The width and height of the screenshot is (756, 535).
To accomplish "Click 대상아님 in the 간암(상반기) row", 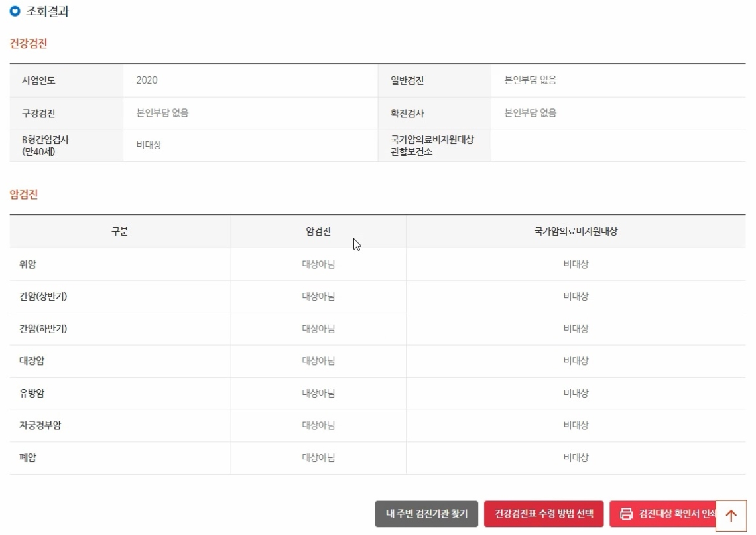I will pyautogui.click(x=318, y=297).
